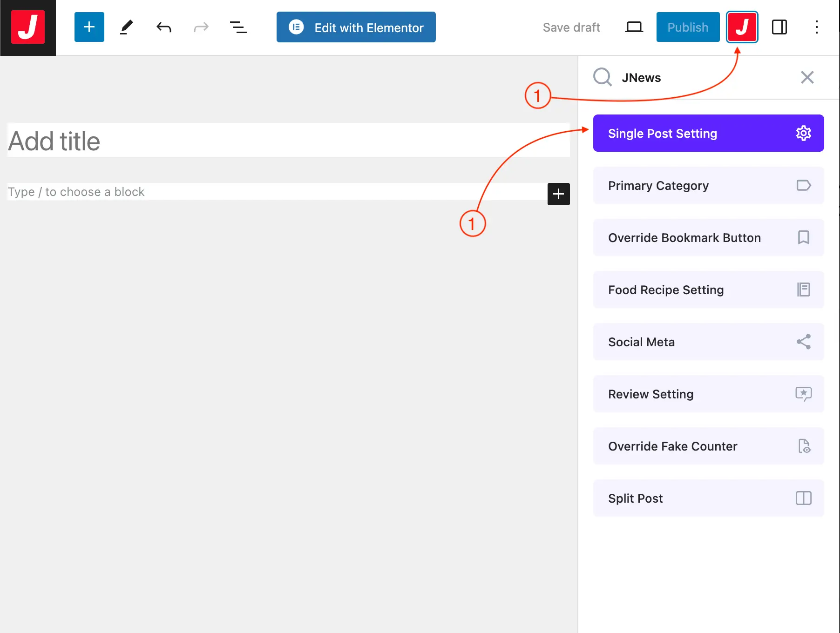Viewport: 840px width, 633px height.
Task: Toggle the Settings sidebar panel icon
Action: coord(779,27)
